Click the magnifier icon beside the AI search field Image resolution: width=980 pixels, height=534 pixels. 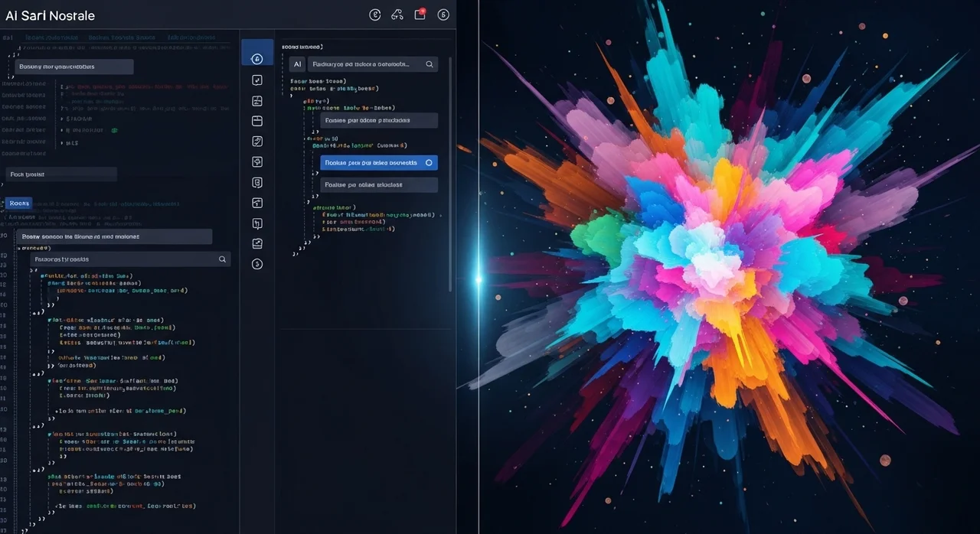point(430,64)
